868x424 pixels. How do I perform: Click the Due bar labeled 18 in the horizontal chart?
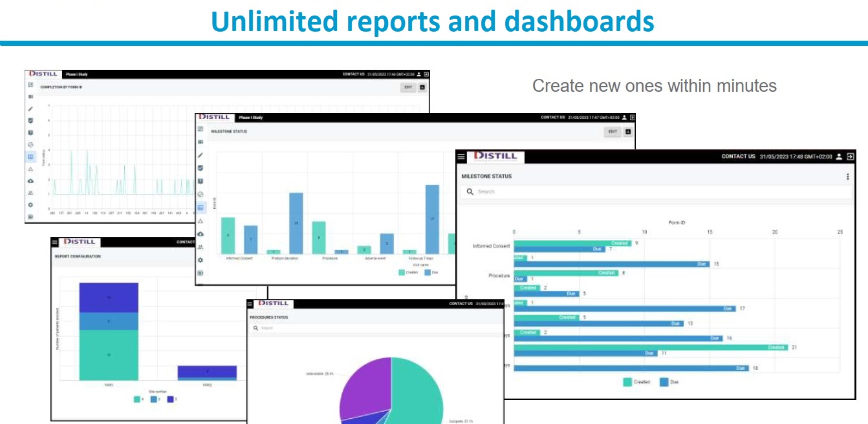[632, 368]
